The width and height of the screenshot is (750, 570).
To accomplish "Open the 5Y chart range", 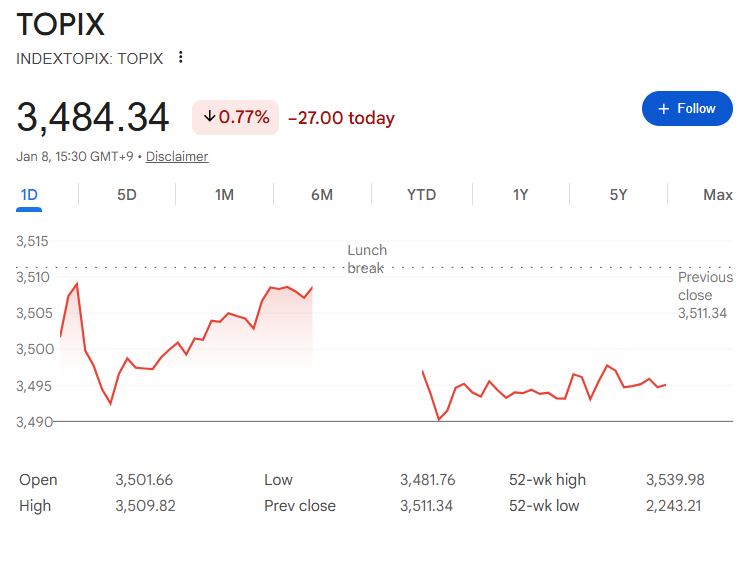I will pyautogui.click(x=618, y=195).
